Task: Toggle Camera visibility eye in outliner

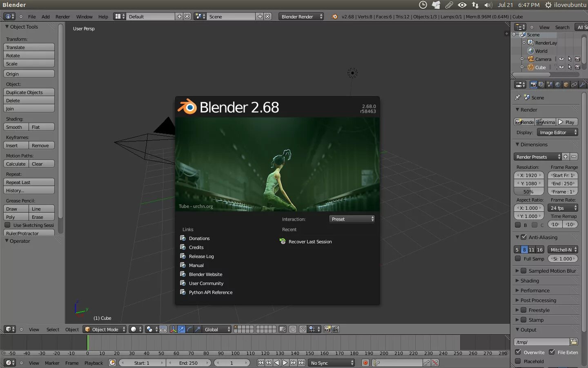Action: point(561,59)
